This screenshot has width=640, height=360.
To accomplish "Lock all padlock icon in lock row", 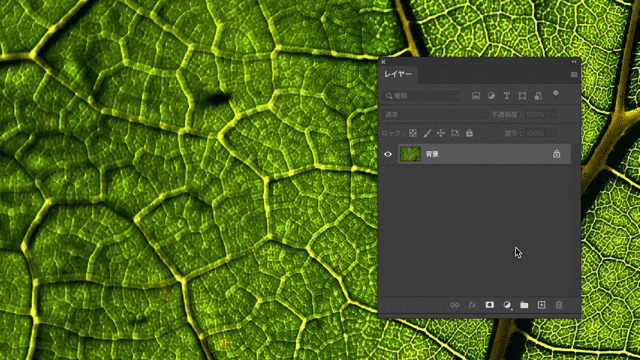I will tap(469, 133).
